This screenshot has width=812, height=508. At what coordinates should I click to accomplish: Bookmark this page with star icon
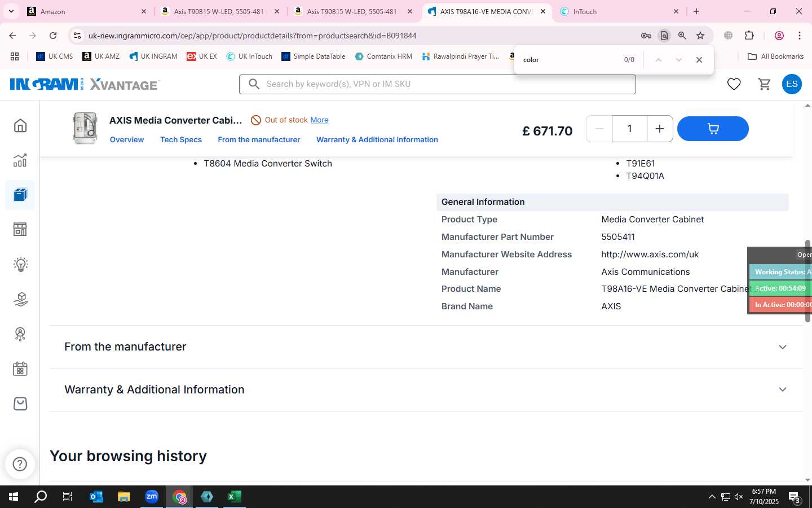[x=700, y=36]
